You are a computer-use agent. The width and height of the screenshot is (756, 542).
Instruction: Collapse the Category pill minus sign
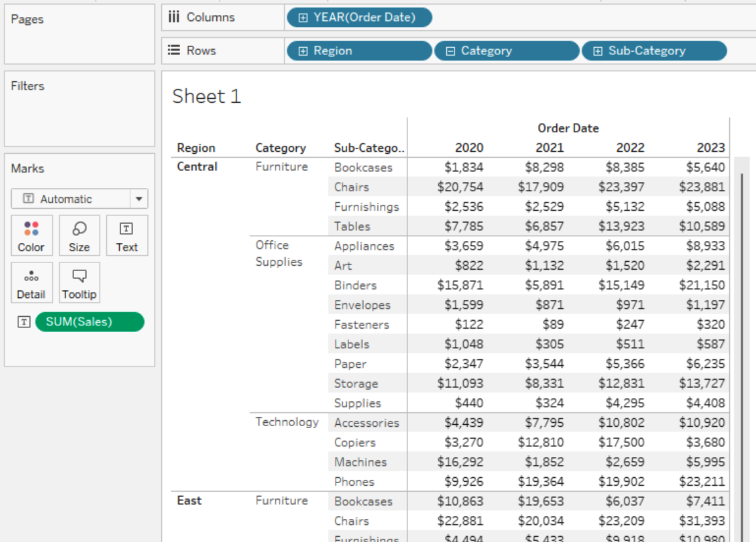(x=450, y=51)
